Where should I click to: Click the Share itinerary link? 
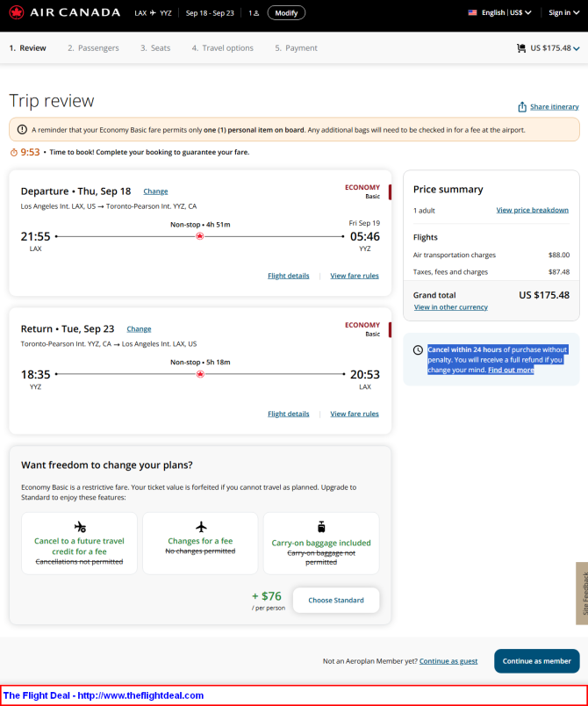coord(555,107)
